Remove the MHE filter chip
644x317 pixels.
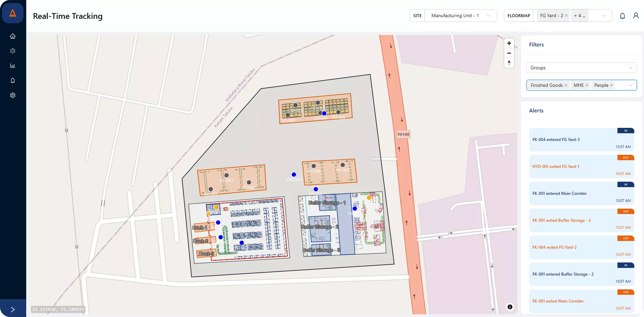click(587, 85)
